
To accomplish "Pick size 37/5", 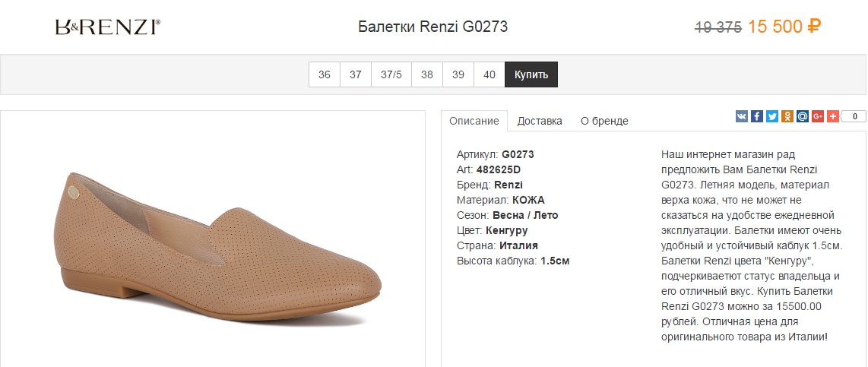I will (391, 74).
